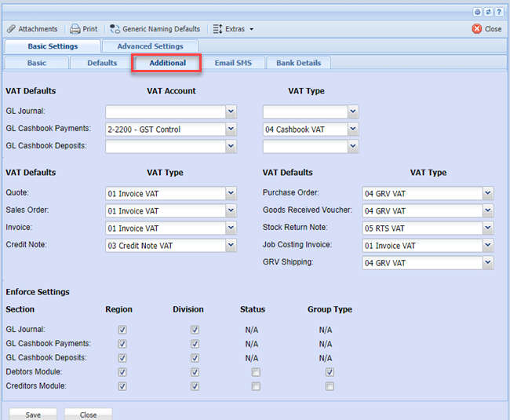The image size is (510, 420).
Task: Open Attachments from the toolbar
Action: (x=32, y=29)
